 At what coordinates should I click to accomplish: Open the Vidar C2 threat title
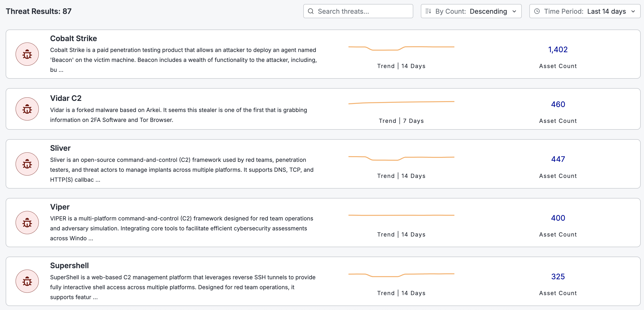(65, 98)
